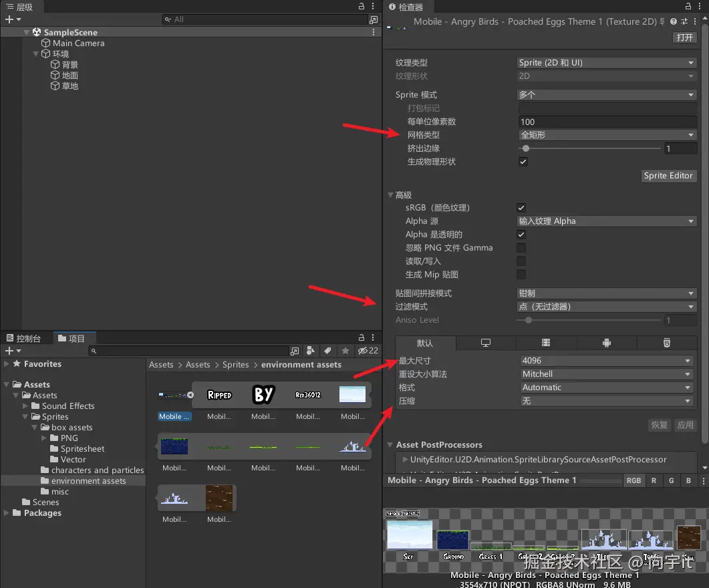Image resolution: width=709 pixels, height=588 pixels.
Task: Select the 草地 game object
Action: pyautogui.click(x=64, y=86)
